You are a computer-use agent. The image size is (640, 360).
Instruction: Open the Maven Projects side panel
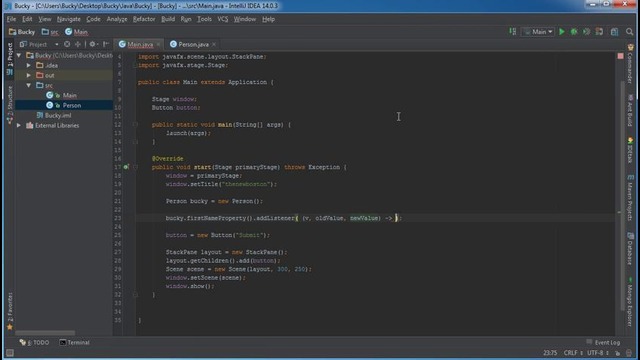click(x=630, y=198)
